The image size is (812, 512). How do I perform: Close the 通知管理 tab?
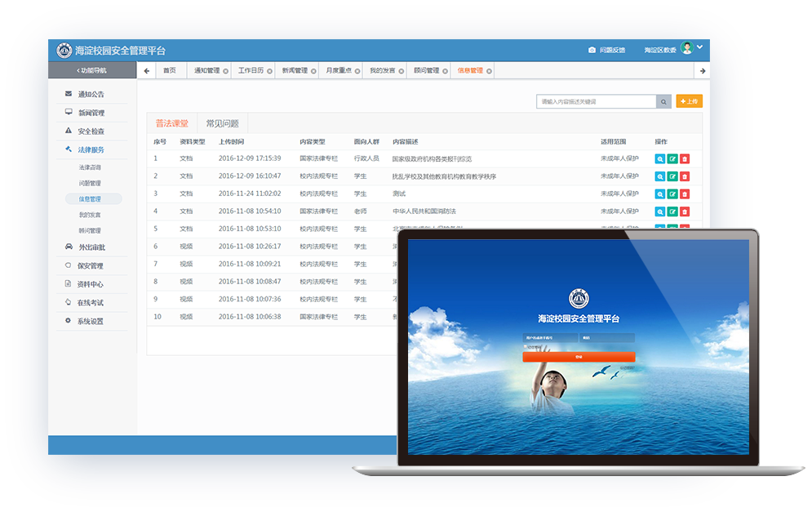click(226, 71)
